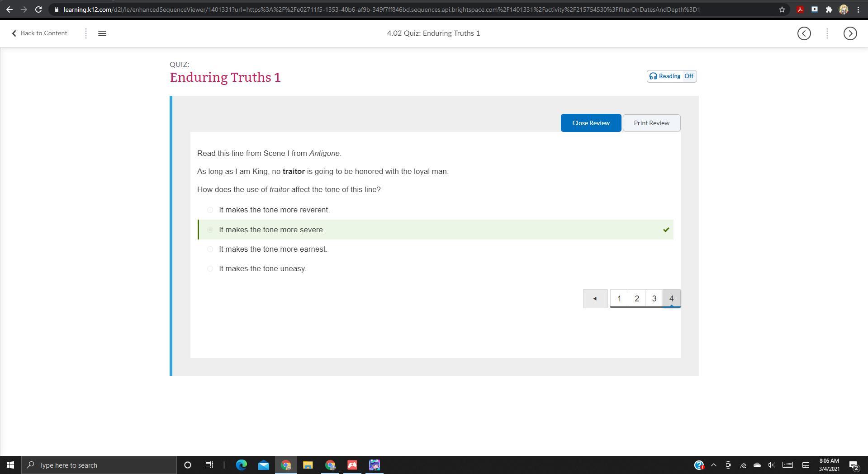Go to question 4
Screen dimensions: 868x474
[x=671, y=298]
